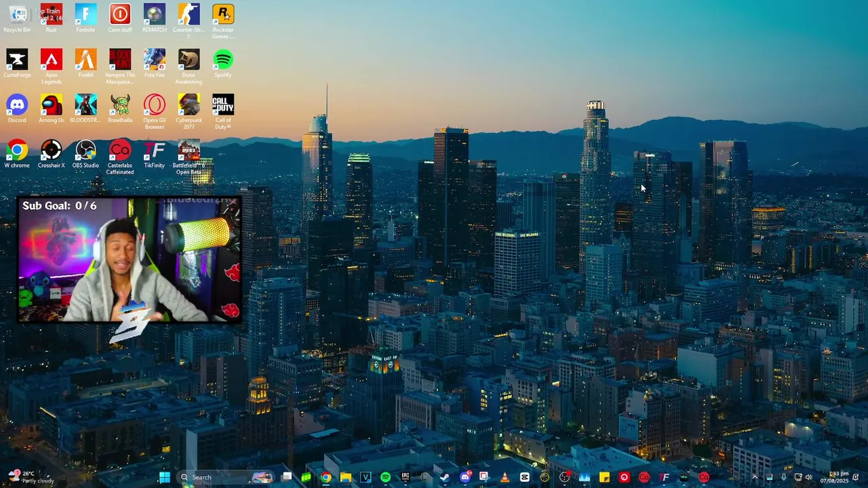Viewport: 868px width, 488px height.
Task: Open Snipping Tool from the taskbar
Action: [x=484, y=477]
